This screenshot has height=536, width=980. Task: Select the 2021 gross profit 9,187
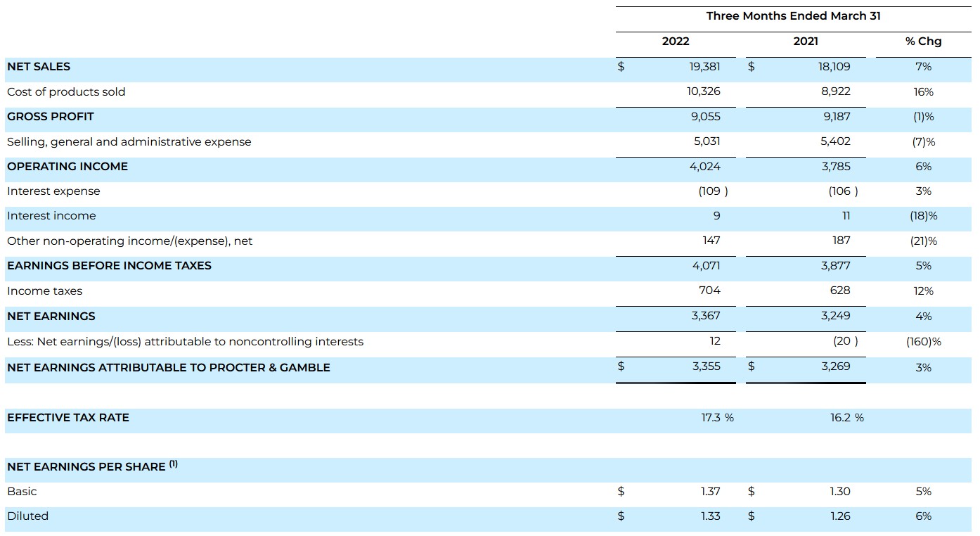pos(837,117)
